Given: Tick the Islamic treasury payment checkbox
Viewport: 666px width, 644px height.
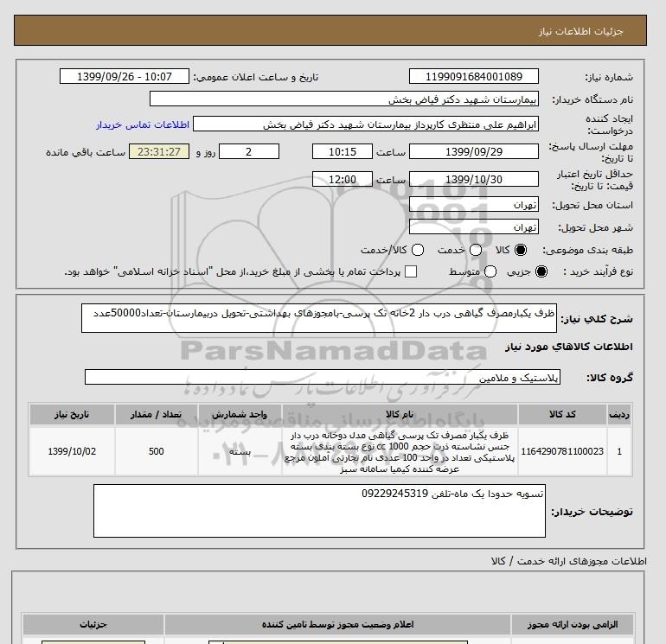Looking at the screenshot, I should tap(411, 271).
